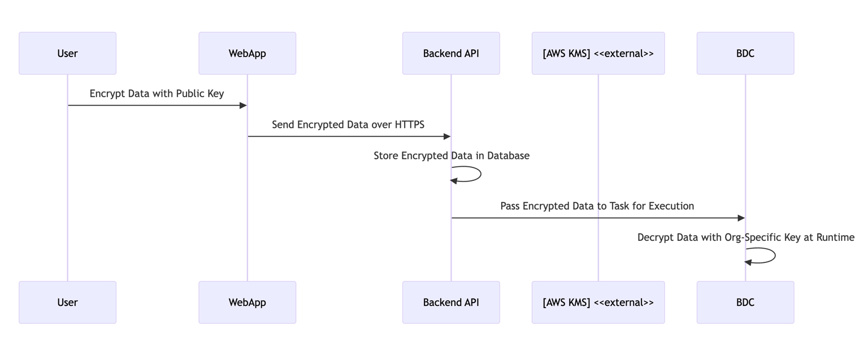The image size is (868, 337).
Task: Click the arrowhead pointing into WebApp lifeline
Action: [243, 105]
